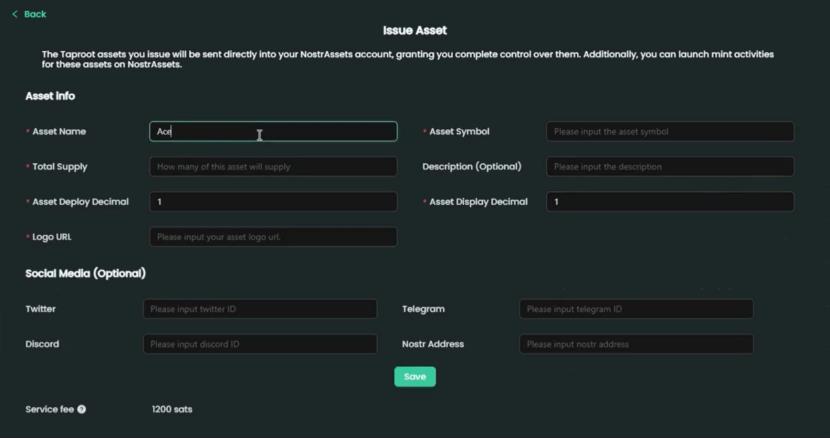Focus the Logo URL input
Image resolution: width=830 pixels, height=439 pixels.
[x=273, y=237]
